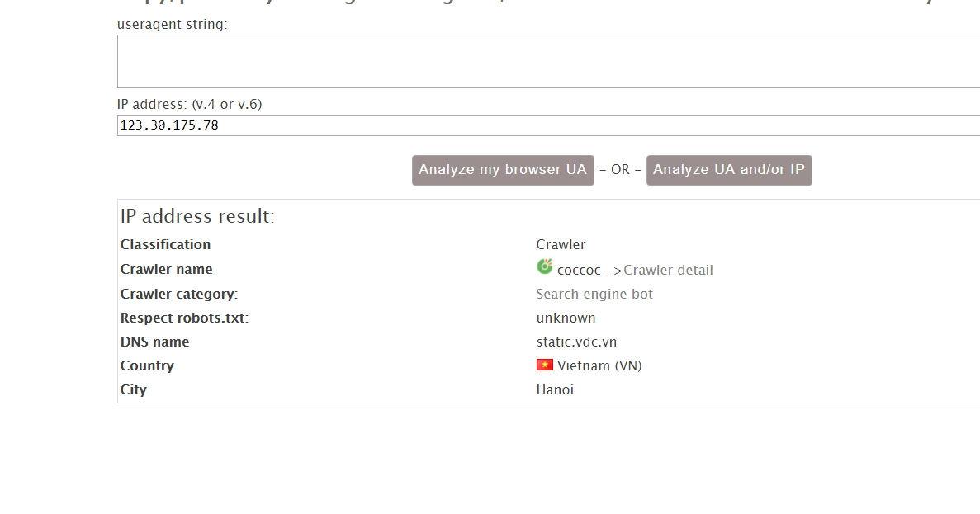
Task: Open the Search engine bot category link
Action: 594,294
